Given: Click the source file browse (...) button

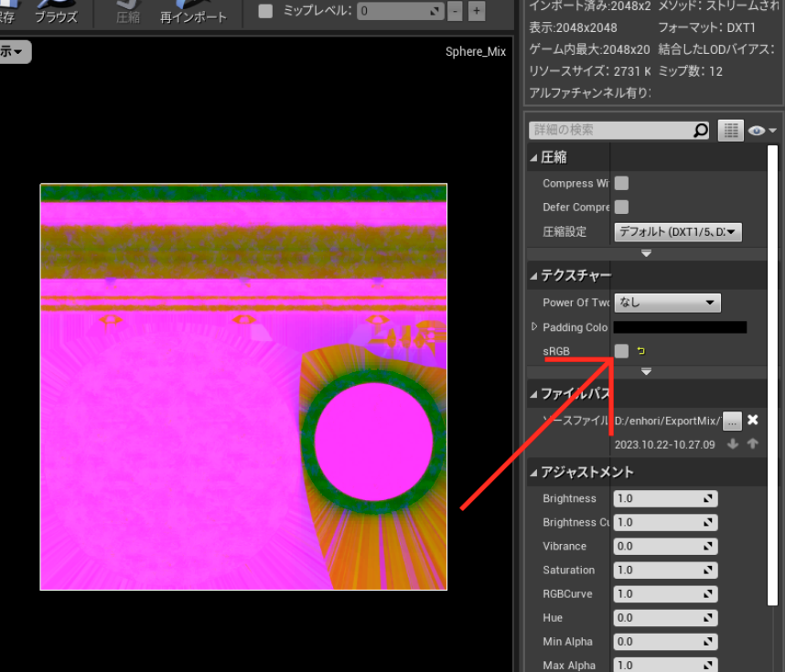Looking at the screenshot, I should pyautogui.click(x=732, y=421).
